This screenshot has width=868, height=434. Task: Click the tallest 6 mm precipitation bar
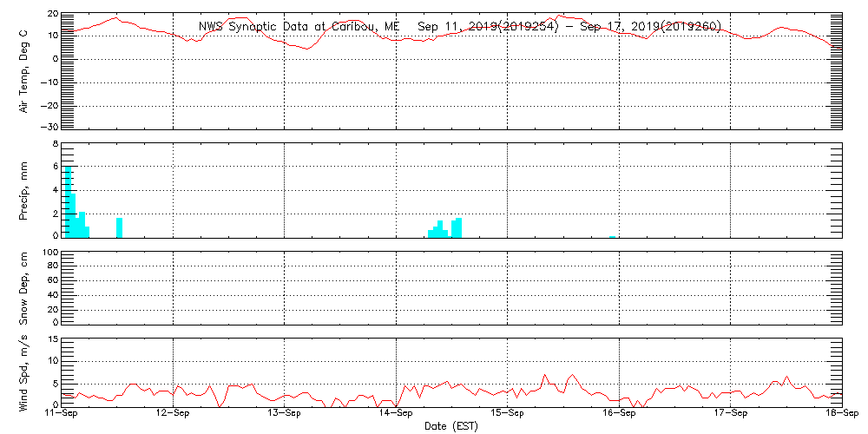pos(68,201)
